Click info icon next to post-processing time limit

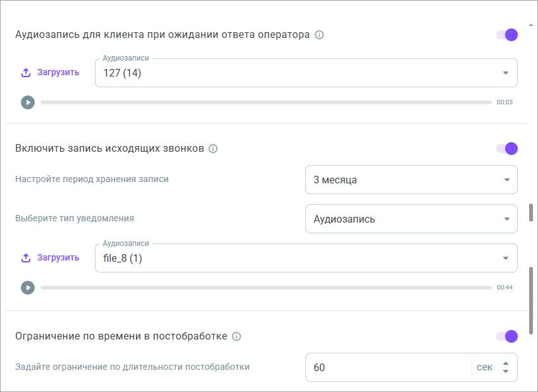point(236,336)
